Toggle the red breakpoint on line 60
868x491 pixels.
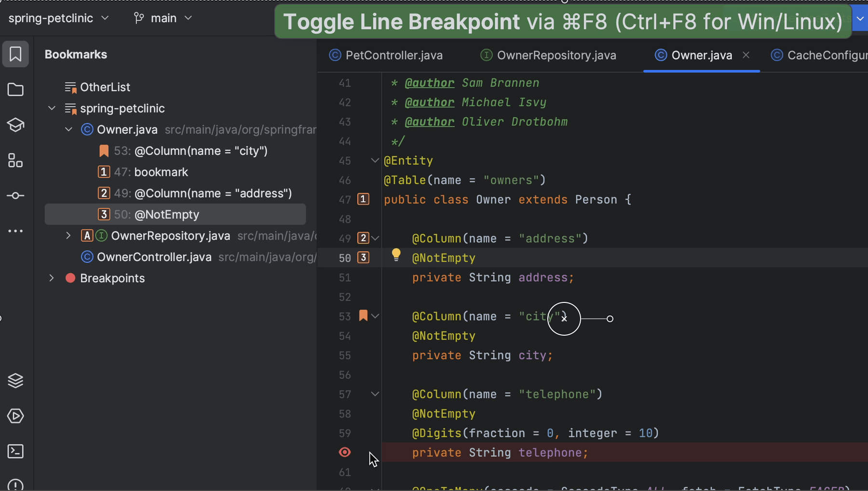pyautogui.click(x=344, y=452)
